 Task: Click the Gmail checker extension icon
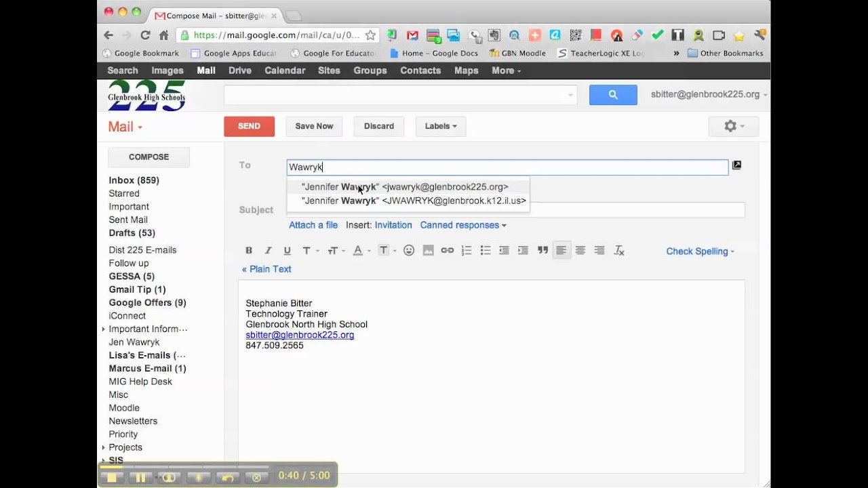coord(412,35)
